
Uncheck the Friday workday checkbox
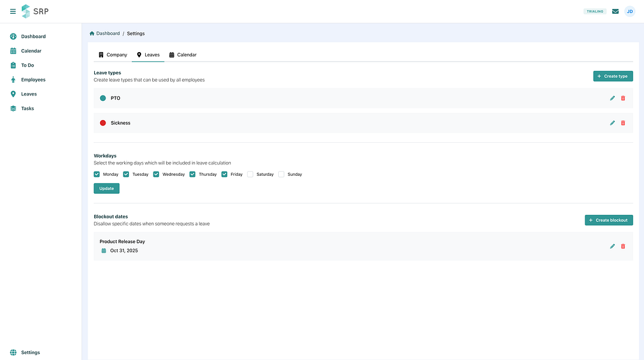[224, 174]
